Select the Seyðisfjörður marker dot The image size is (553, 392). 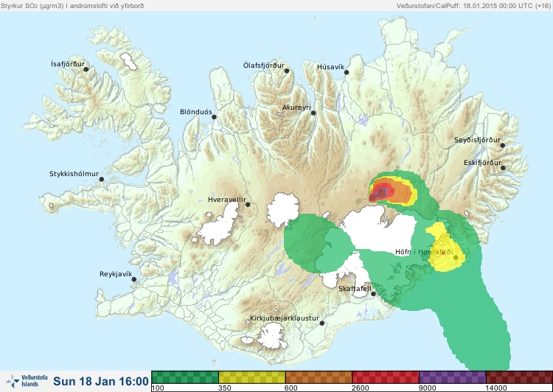pos(503,145)
